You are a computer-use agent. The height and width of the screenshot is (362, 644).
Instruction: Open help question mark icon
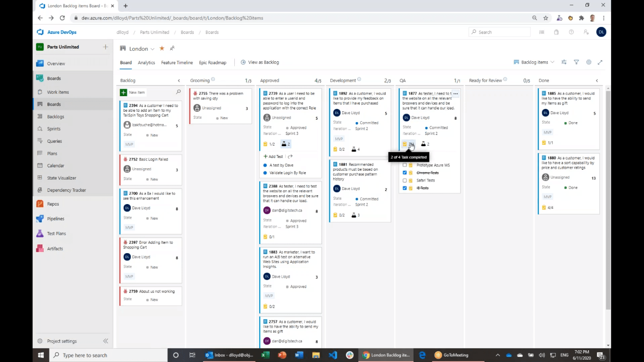coord(571,32)
